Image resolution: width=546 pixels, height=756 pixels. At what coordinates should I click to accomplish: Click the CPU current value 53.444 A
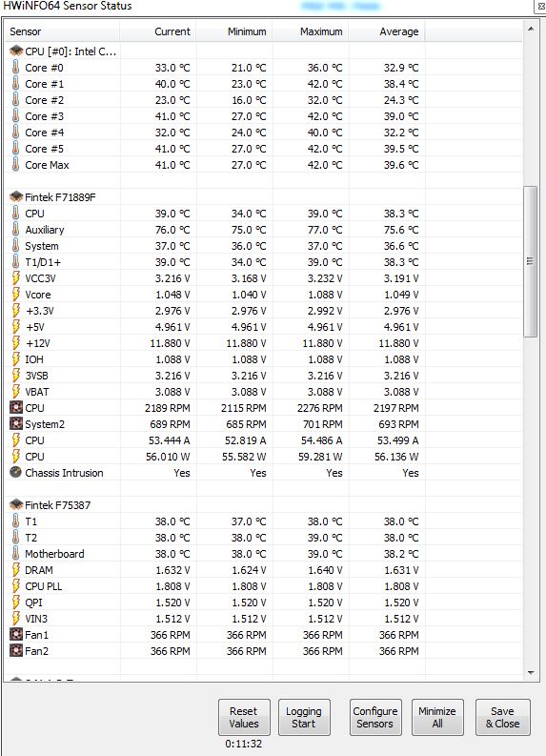(x=170, y=440)
